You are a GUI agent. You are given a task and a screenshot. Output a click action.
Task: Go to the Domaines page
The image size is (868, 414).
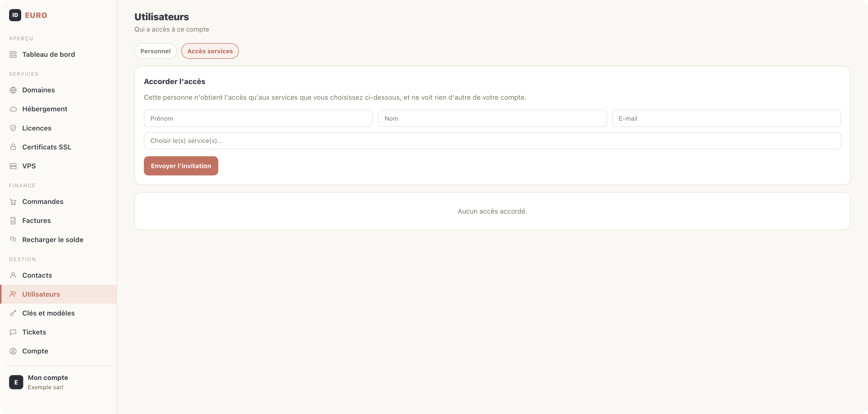click(38, 90)
